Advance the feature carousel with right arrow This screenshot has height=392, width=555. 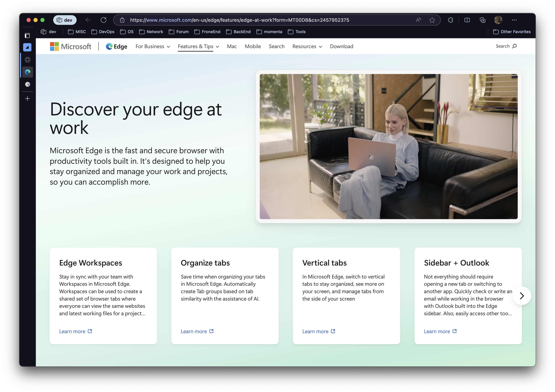522,296
